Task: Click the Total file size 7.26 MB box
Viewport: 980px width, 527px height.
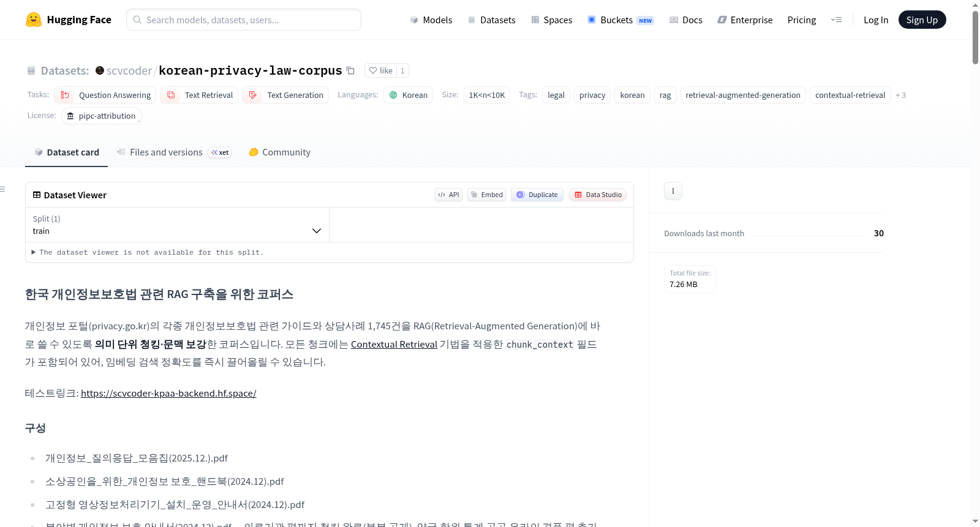Action: [x=690, y=279]
